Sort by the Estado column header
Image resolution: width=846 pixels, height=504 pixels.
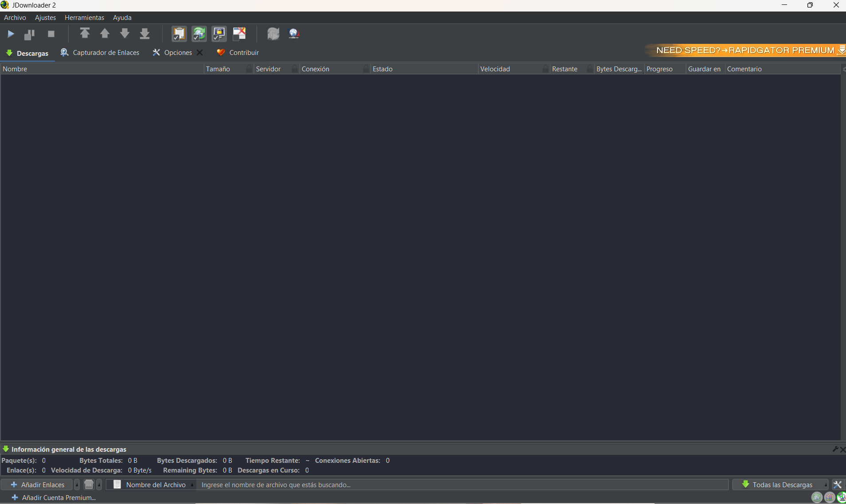click(x=425, y=69)
